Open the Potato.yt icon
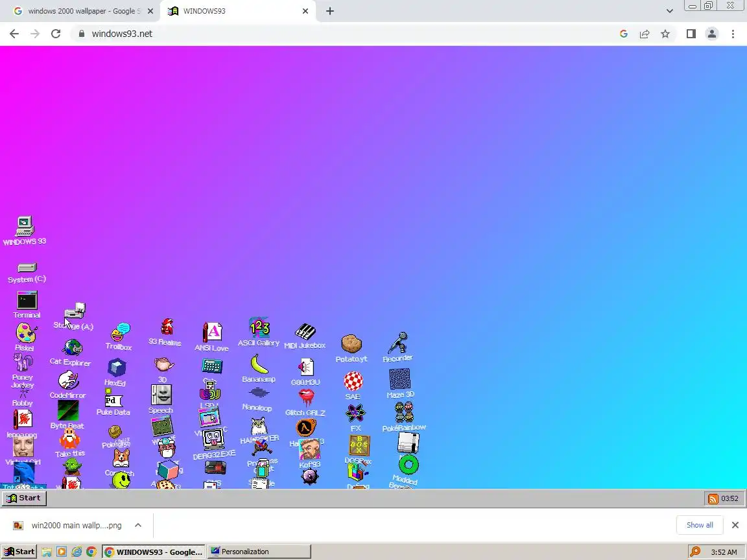The width and height of the screenshot is (747, 560). 351,344
